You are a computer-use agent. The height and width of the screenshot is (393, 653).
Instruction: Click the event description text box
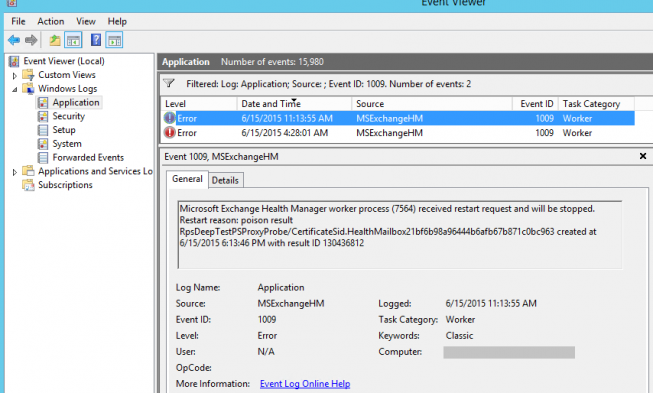[400, 235]
